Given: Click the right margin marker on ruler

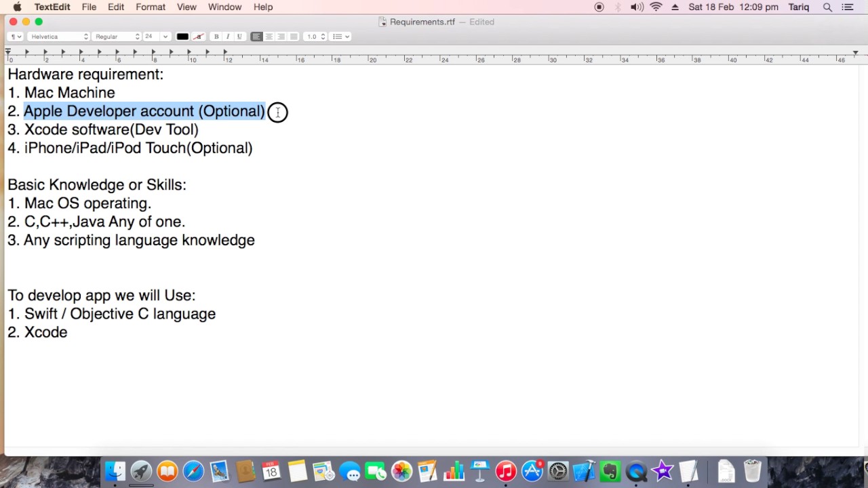Looking at the screenshot, I should pyautogui.click(x=856, y=53).
